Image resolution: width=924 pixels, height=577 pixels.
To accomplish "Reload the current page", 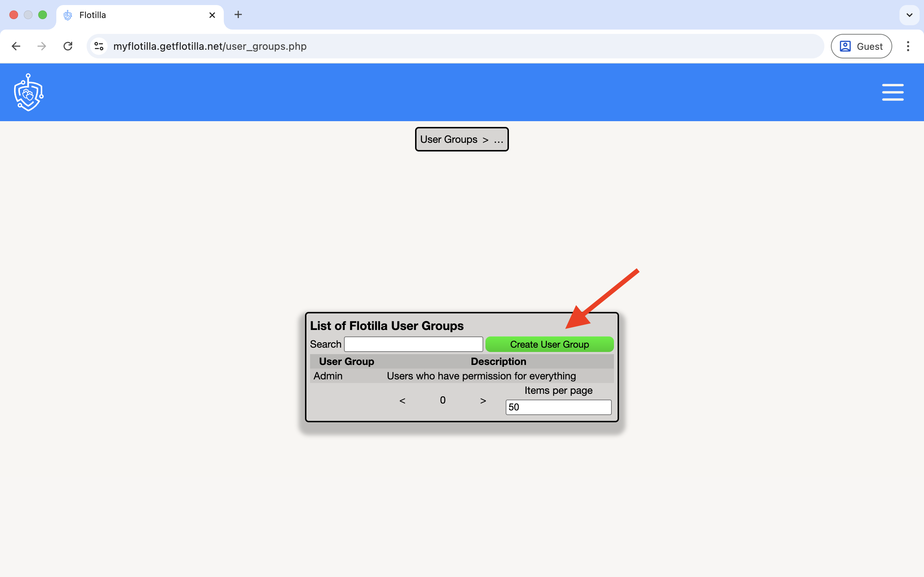I will pos(68,46).
